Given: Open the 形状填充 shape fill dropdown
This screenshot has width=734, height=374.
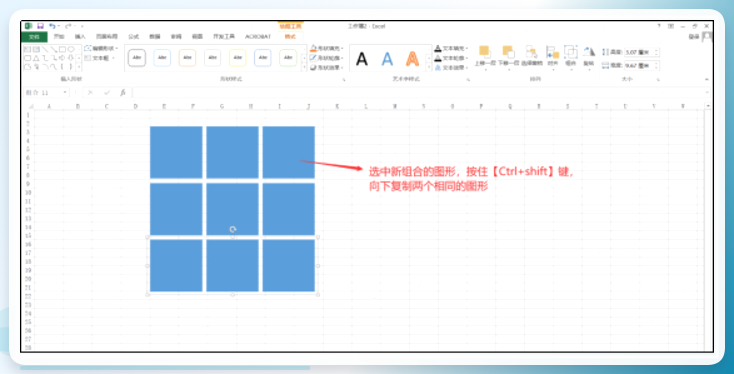Looking at the screenshot, I should pos(326,48).
